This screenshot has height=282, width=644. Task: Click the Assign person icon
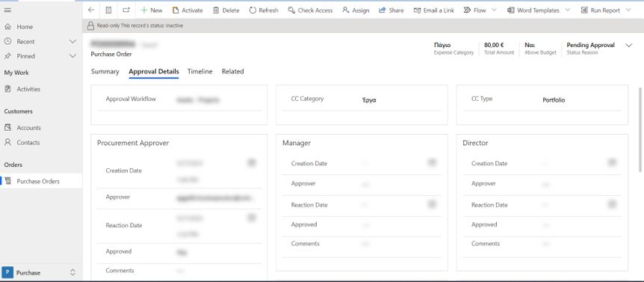pos(346,10)
